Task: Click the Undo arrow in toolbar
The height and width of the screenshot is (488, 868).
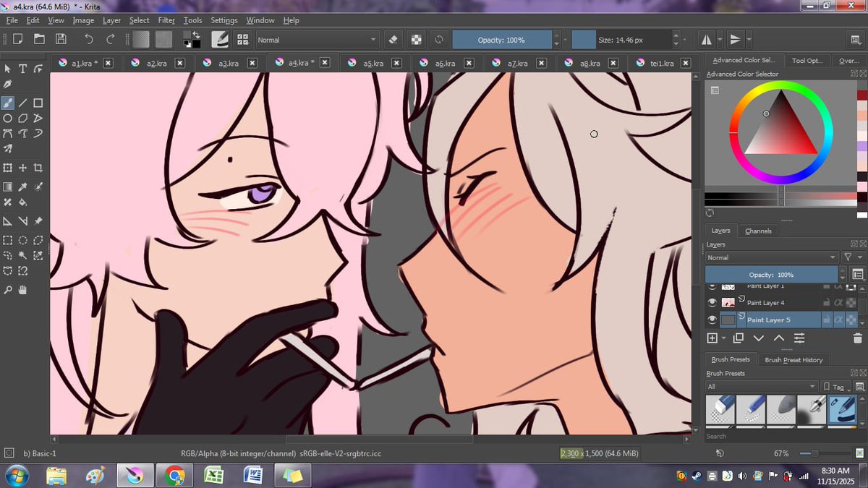Action: [x=88, y=39]
